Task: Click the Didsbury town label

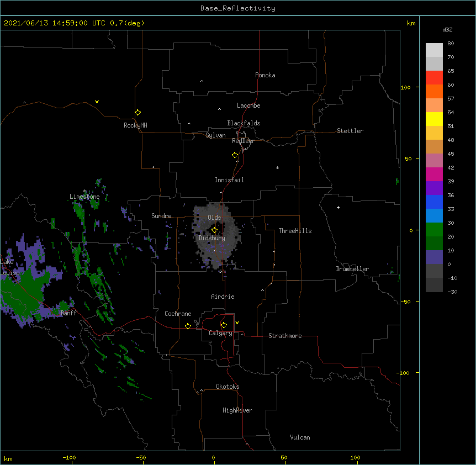Action: click(x=212, y=238)
